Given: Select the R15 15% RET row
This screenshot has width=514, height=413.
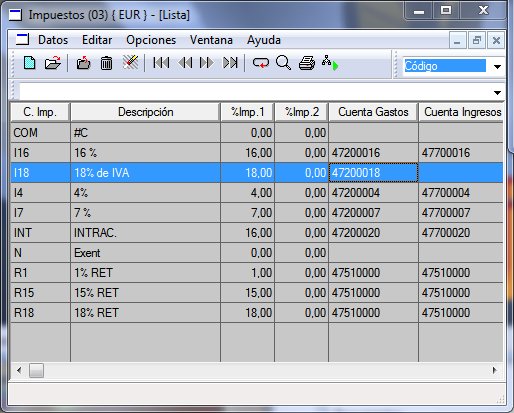Looking at the screenshot, I should pos(257,293).
